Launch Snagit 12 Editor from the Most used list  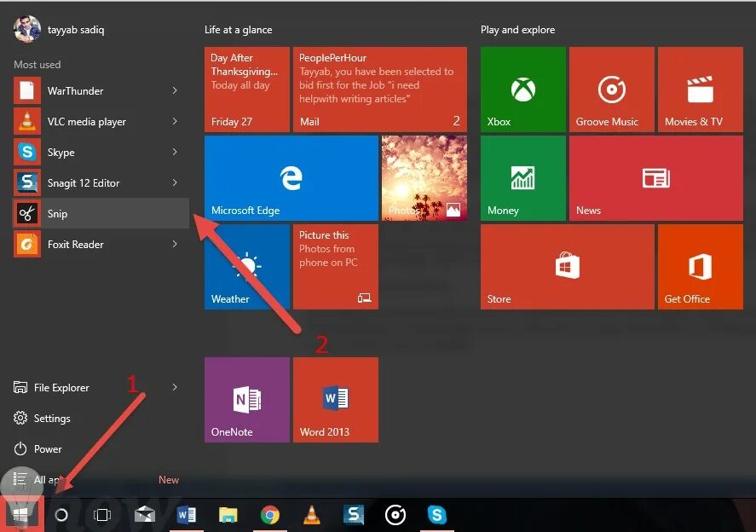click(101, 182)
